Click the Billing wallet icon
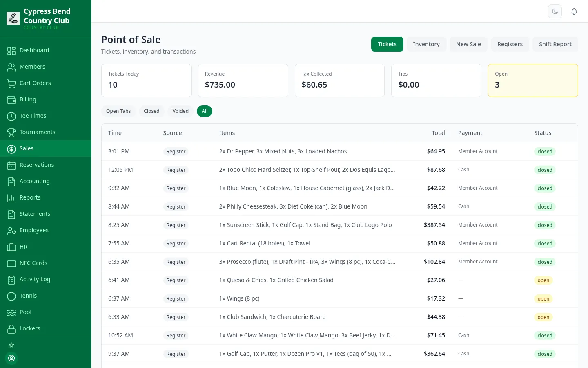588x368 pixels. coord(11,100)
